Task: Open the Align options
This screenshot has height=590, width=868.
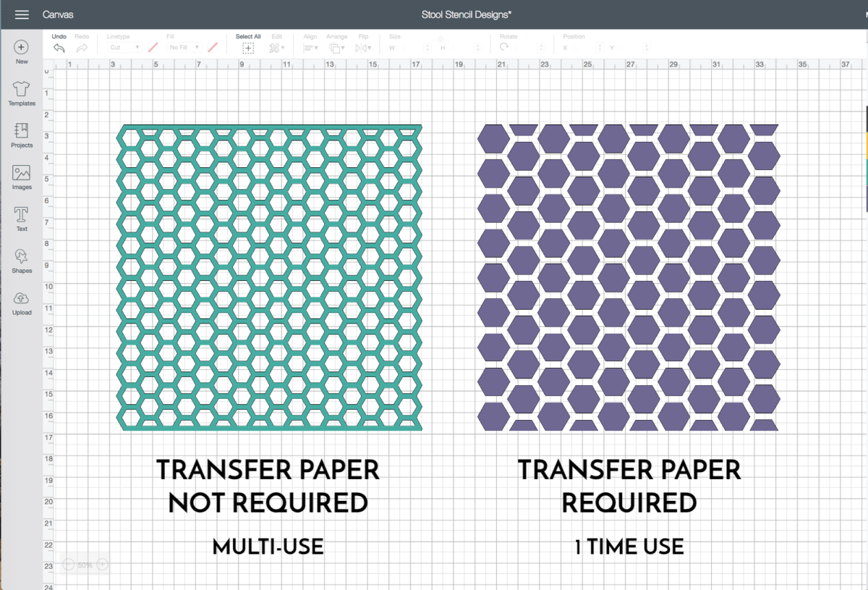Action: coord(310,46)
